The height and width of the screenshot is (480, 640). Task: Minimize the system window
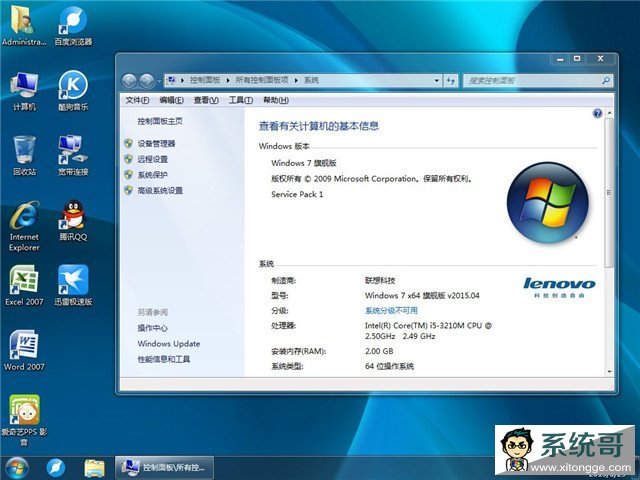560,59
